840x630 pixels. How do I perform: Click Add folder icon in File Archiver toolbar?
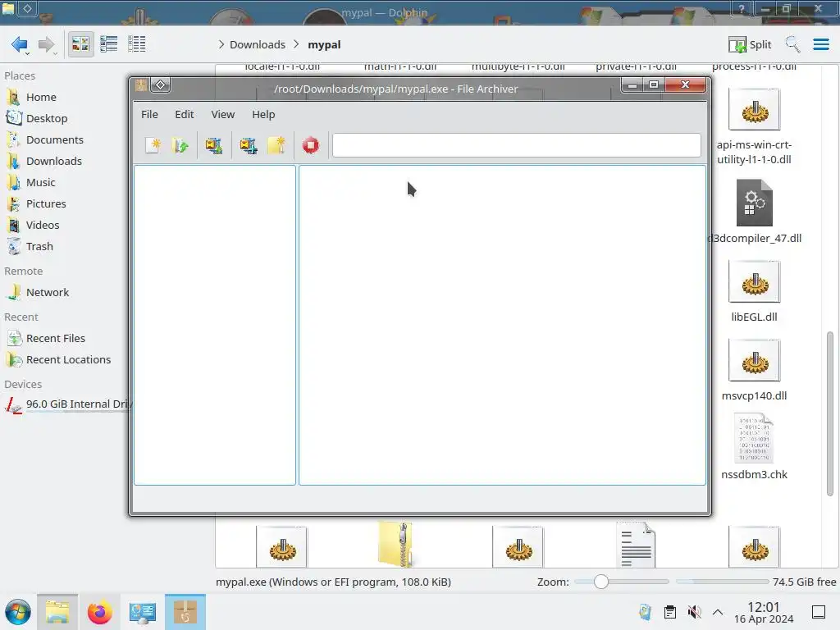point(276,145)
